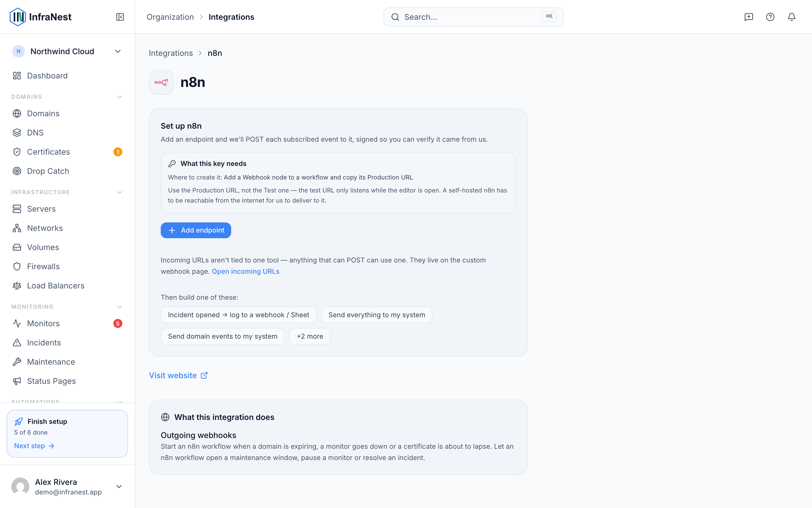The width and height of the screenshot is (812, 508).
Task: Click the Finish setup rocket icon
Action: pyautogui.click(x=19, y=421)
